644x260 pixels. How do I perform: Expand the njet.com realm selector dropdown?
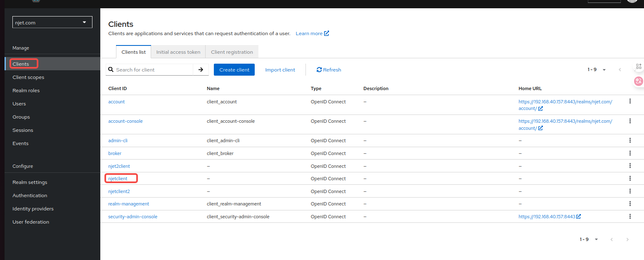pyautogui.click(x=52, y=22)
